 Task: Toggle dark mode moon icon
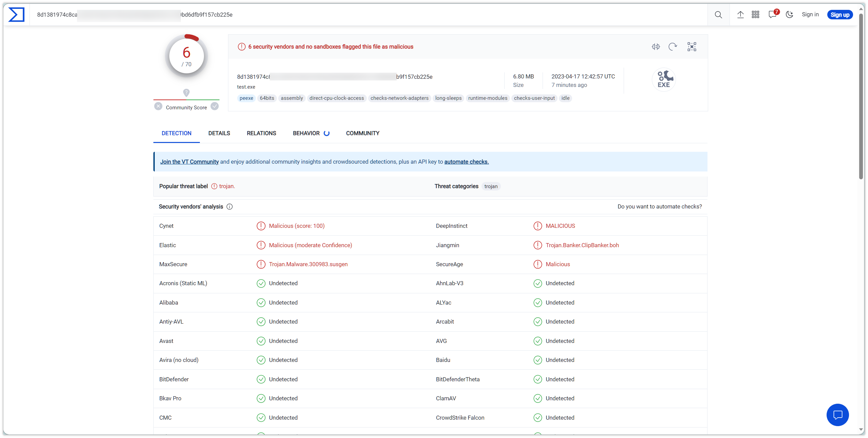pos(789,15)
